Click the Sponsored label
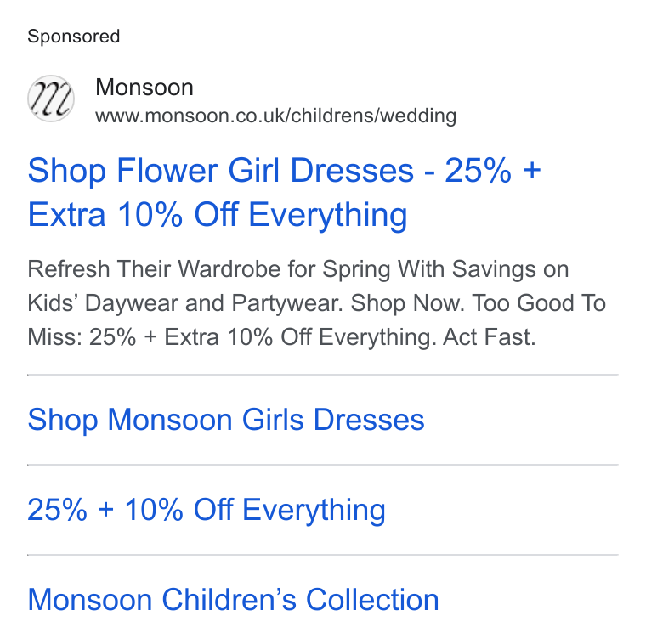This screenshot has height=644, width=646. [73, 37]
